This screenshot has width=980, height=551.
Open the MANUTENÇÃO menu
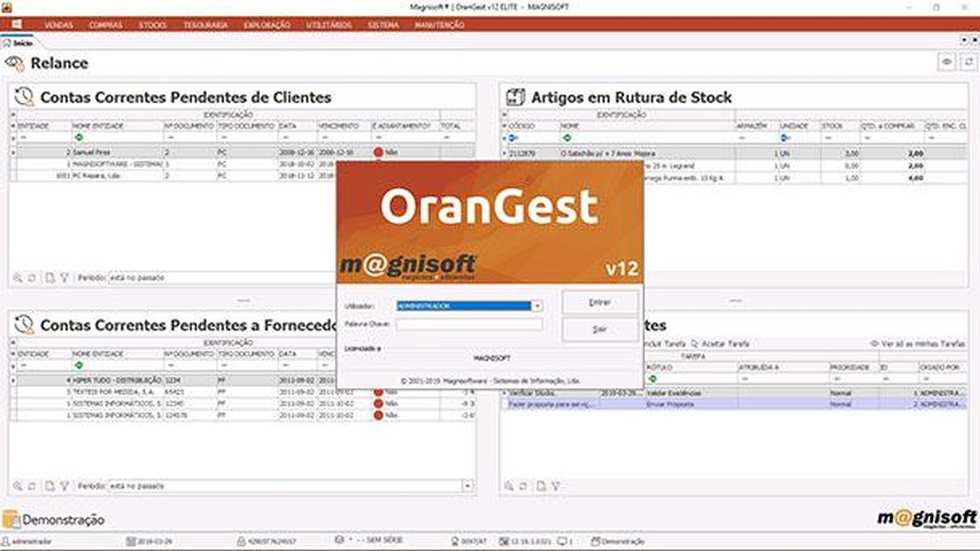pos(439,25)
